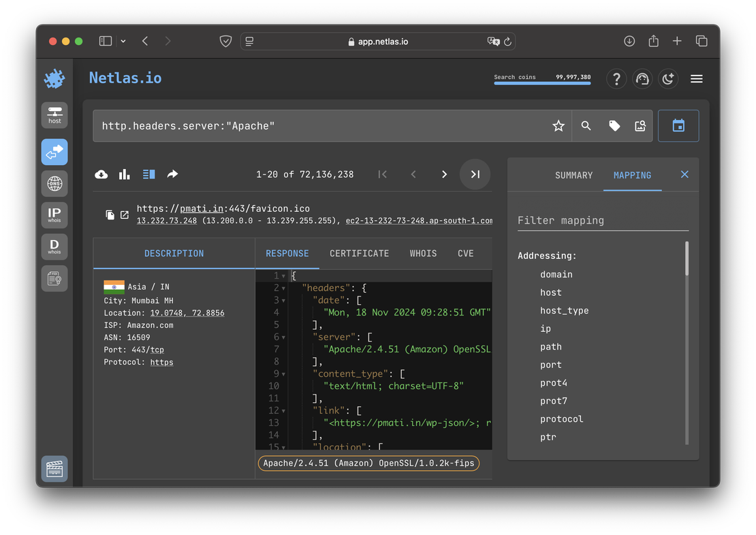Open Netlas help via the question mark icon
This screenshot has width=756, height=535.
click(616, 78)
